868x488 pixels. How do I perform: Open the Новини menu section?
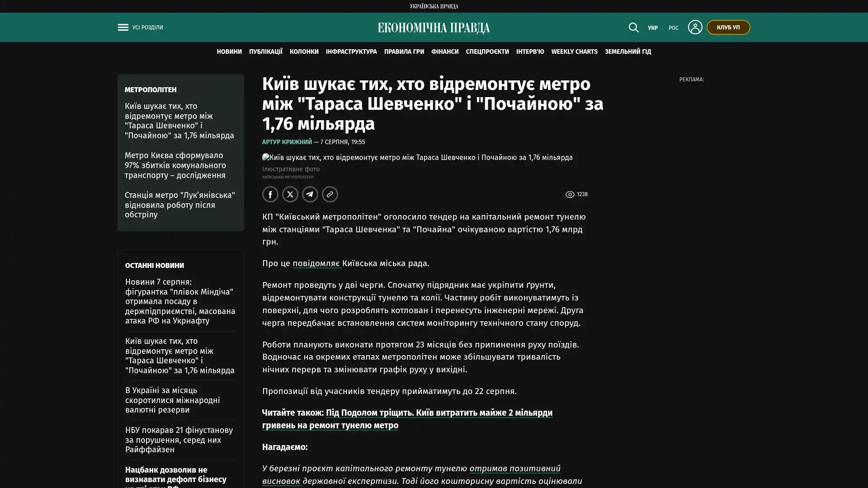point(229,52)
